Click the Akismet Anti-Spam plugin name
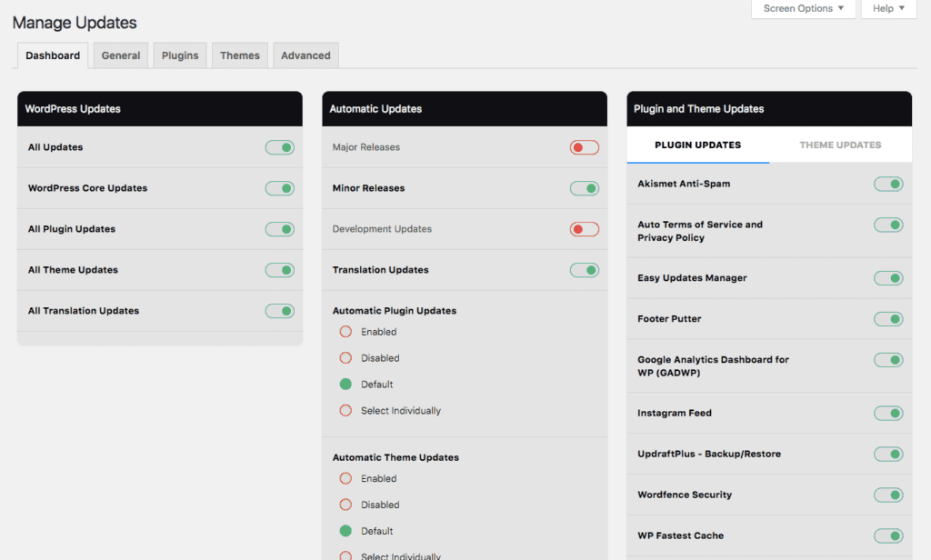 pyautogui.click(x=684, y=184)
